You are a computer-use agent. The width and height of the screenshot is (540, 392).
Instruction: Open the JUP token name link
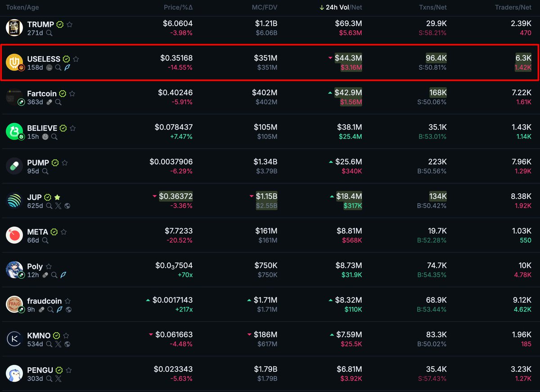pos(35,197)
